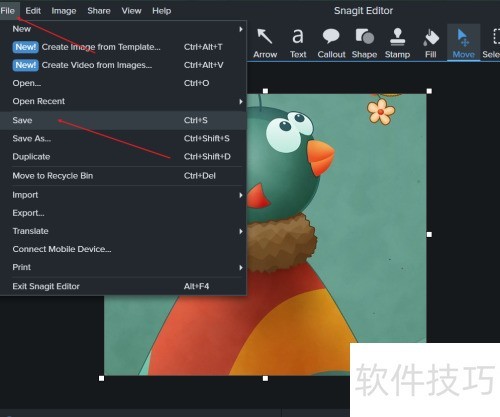The width and height of the screenshot is (500, 417).
Task: Choose Duplicate from the File menu
Action: (x=123, y=157)
